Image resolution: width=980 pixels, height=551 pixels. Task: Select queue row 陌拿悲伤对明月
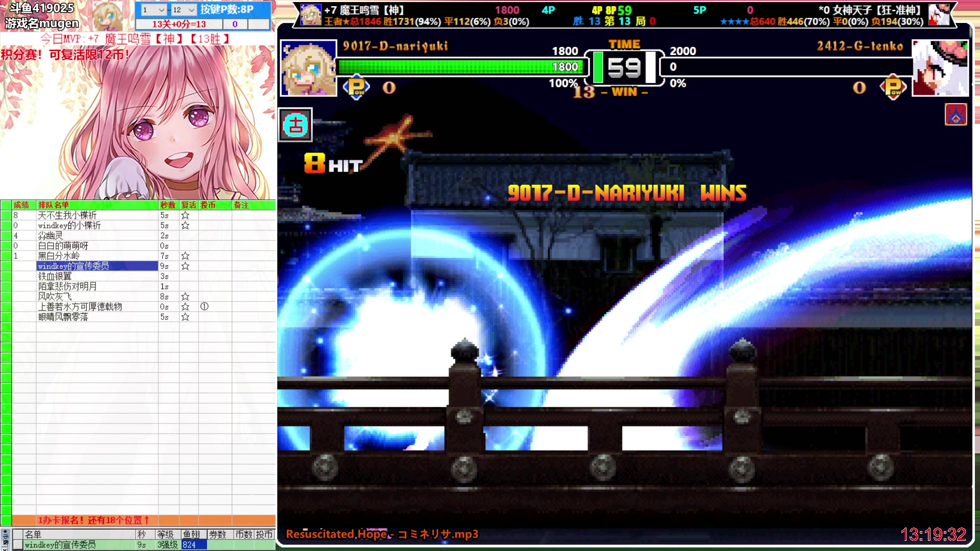[97, 287]
